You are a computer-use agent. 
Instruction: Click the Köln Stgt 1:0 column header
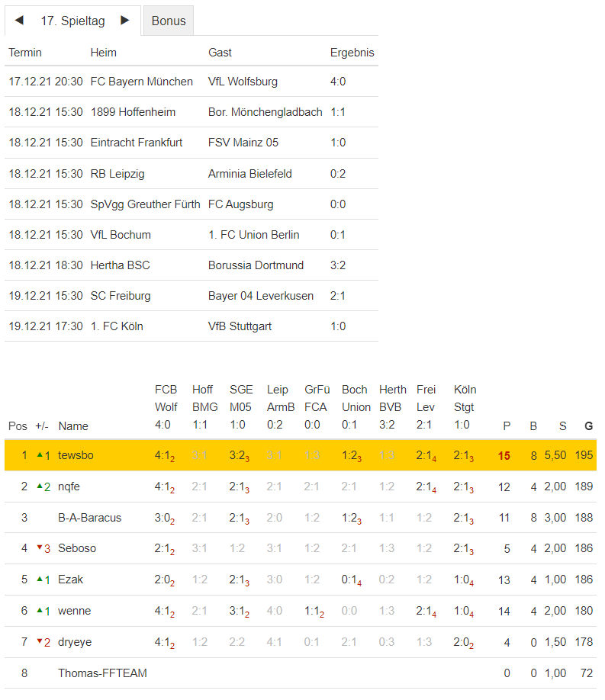[x=465, y=407]
